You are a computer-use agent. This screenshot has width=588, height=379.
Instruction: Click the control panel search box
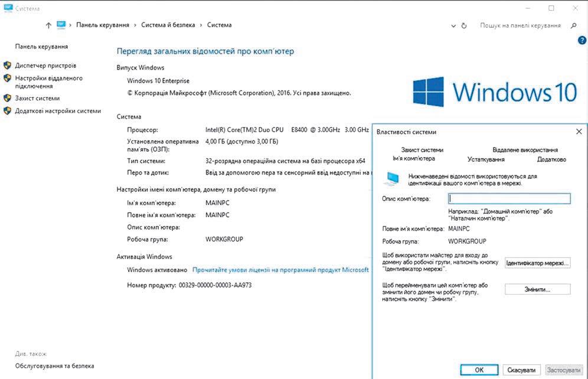[521, 25]
